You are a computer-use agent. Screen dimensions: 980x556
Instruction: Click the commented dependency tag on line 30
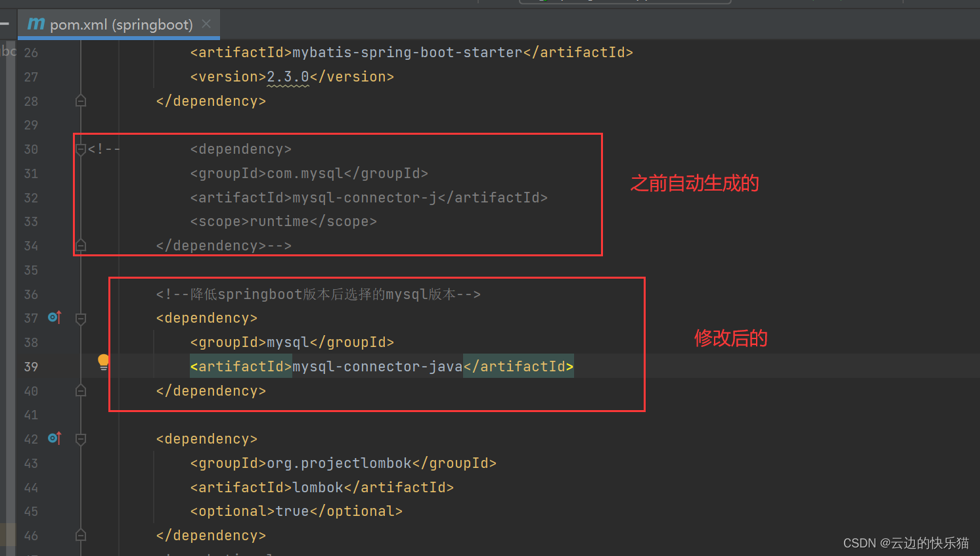click(x=241, y=149)
